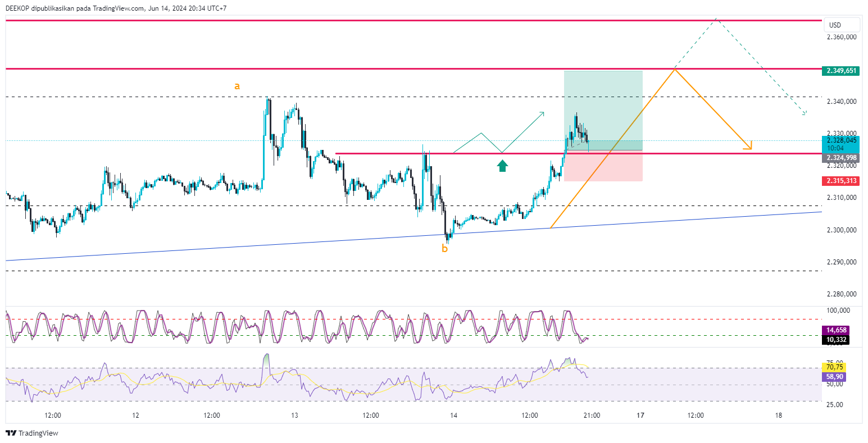Screen dimensions: 868x443
Task: Click the yellow RSI 70,75 label
Action: (x=834, y=367)
